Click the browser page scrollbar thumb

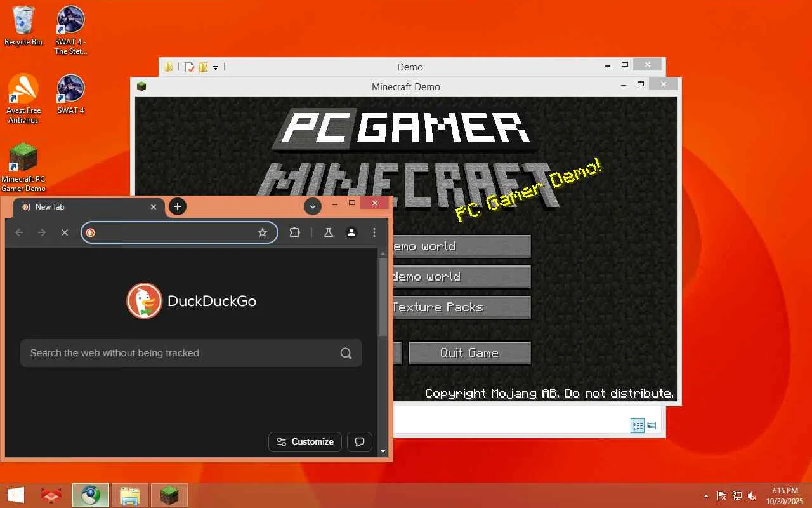(x=383, y=297)
